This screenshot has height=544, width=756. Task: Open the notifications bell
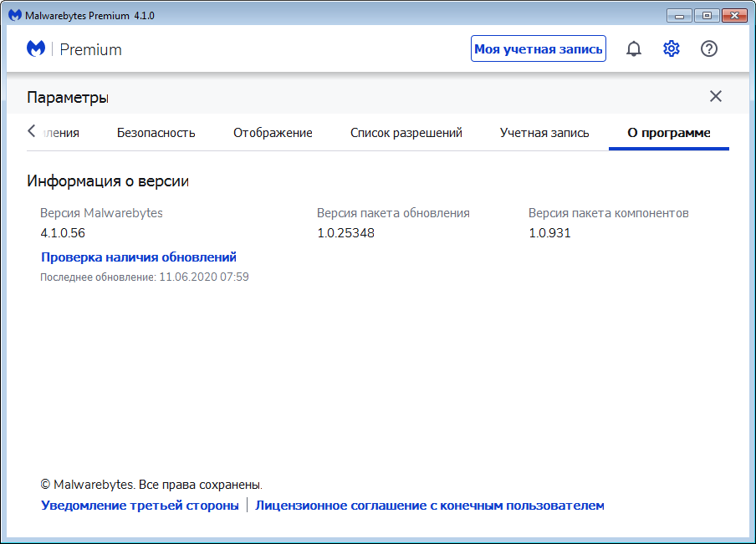[x=634, y=49]
